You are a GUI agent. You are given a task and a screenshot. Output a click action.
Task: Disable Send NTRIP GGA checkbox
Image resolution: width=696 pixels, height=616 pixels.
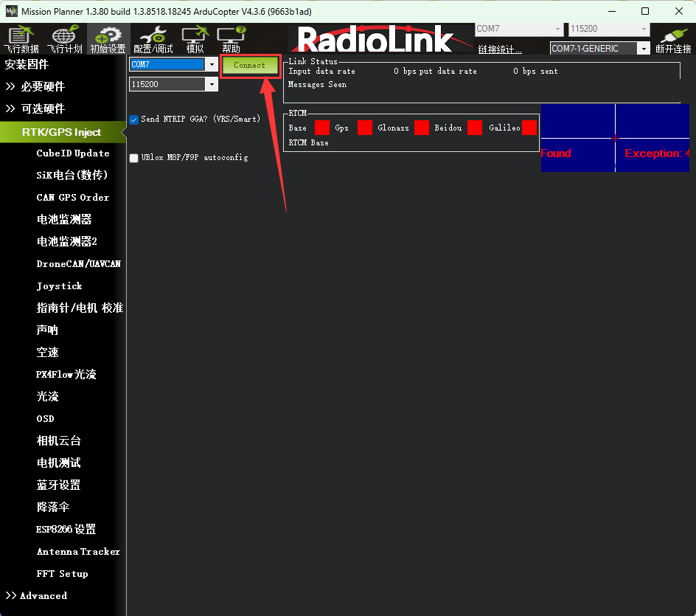[134, 120]
